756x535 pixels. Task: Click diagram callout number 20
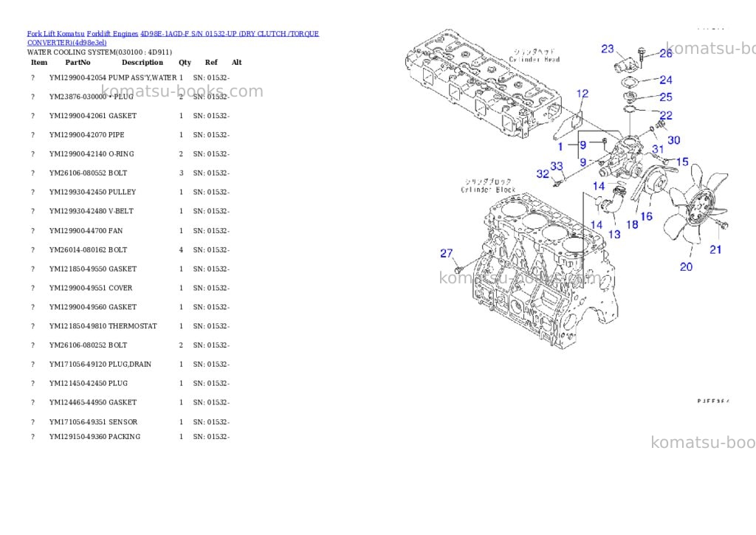click(x=686, y=266)
